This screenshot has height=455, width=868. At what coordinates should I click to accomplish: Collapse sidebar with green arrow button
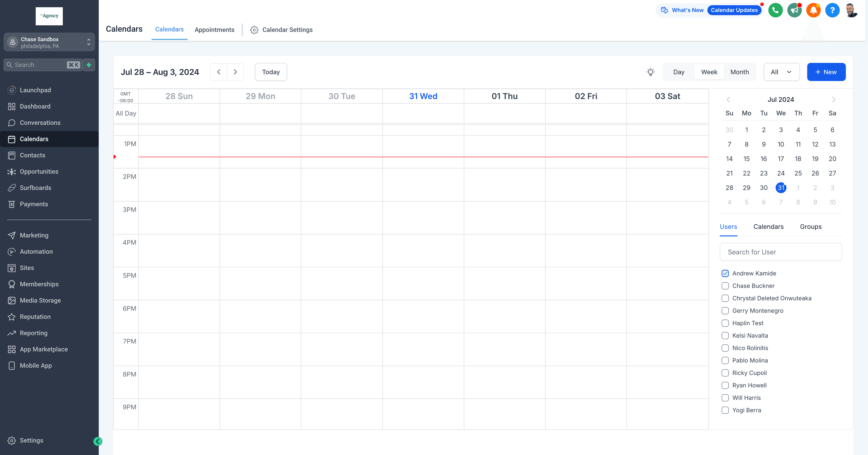point(98,441)
